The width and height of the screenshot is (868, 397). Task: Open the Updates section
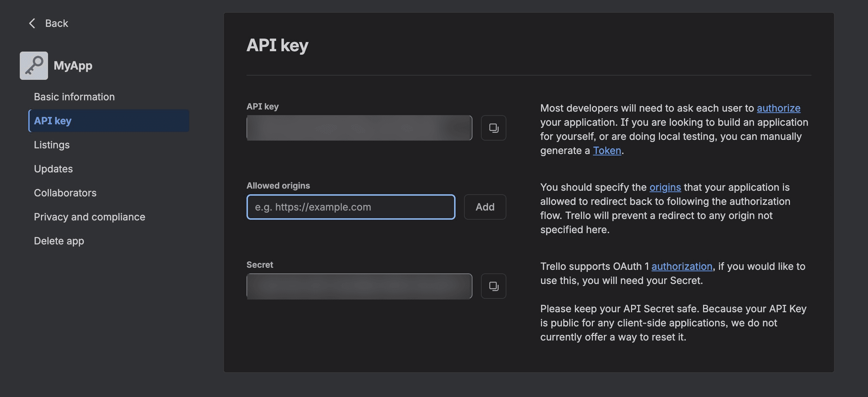[x=53, y=169]
